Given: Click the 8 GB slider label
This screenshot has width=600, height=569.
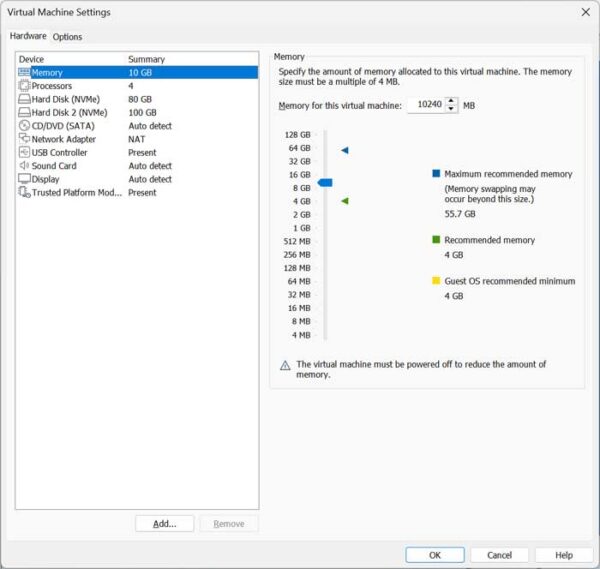Looking at the screenshot, I should coord(302,188).
